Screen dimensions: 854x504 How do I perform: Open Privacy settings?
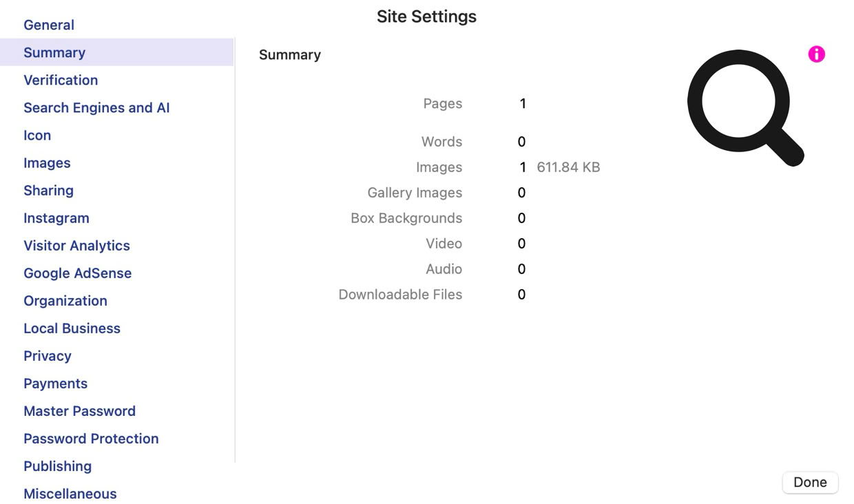point(48,355)
